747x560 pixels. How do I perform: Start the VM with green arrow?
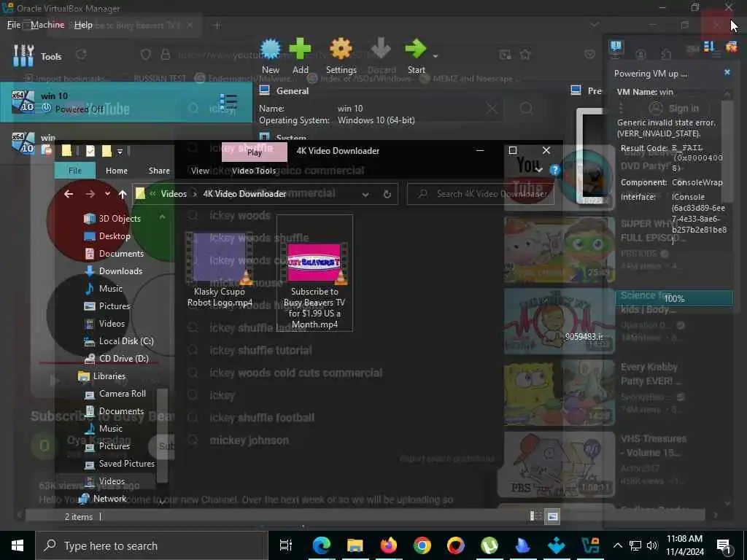click(x=416, y=49)
